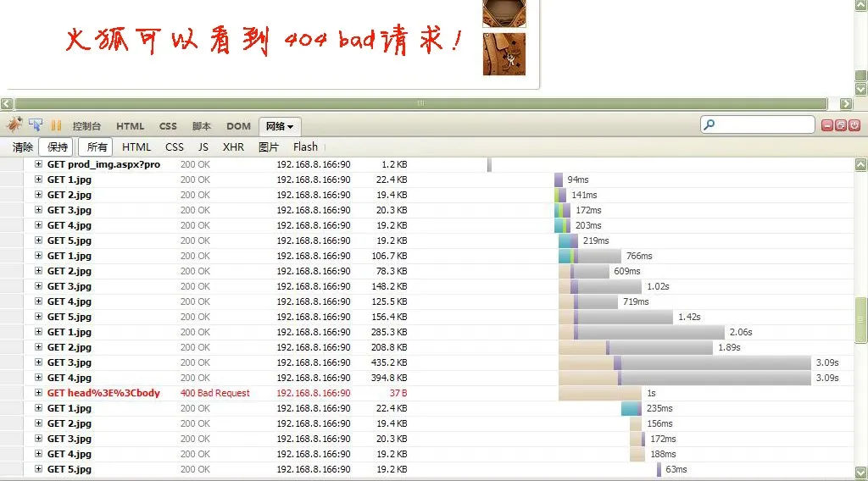Viewport: 868px width, 481px height.
Task: Click the 37 B size cell
Action: 398,393
